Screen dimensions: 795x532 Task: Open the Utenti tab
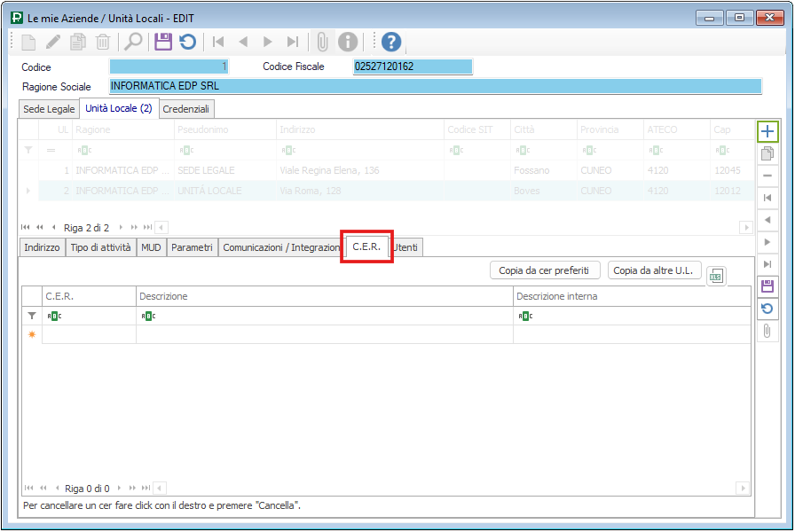(407, 247)
